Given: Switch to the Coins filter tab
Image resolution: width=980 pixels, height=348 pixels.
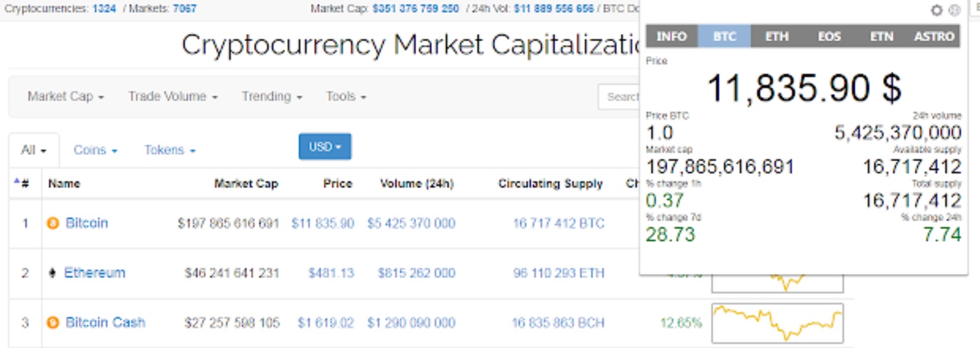Looking at the screenshot, I should (x=95, y=150).
